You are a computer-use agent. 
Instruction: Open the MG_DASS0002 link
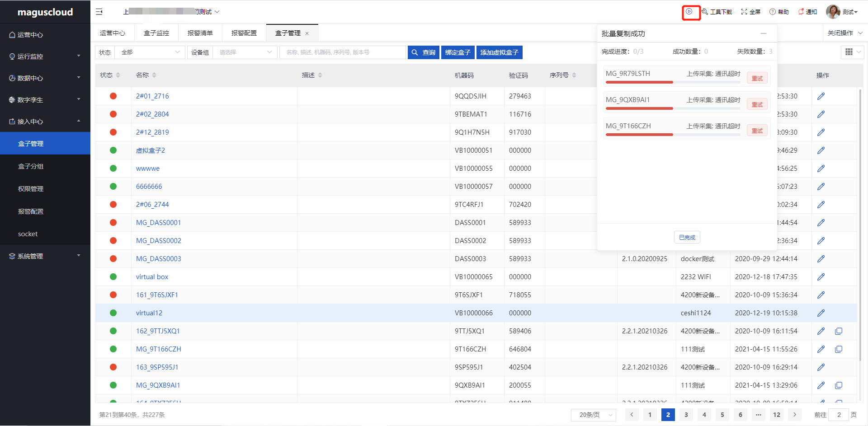(159, 241)
